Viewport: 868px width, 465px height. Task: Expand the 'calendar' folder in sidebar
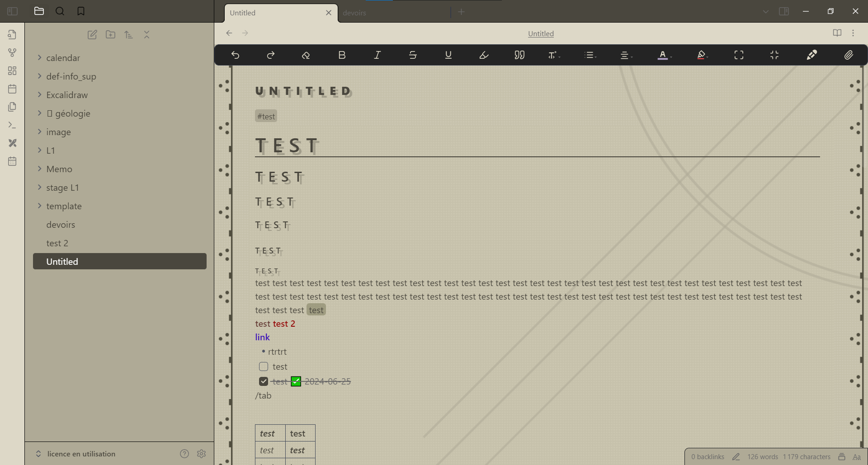point(39,57)
